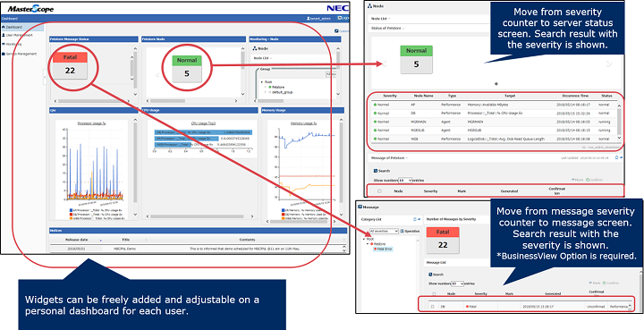This screenshot has width=644, height=330.
Task: Click Operation button in Category List
Action: click(x=410, y=232)
